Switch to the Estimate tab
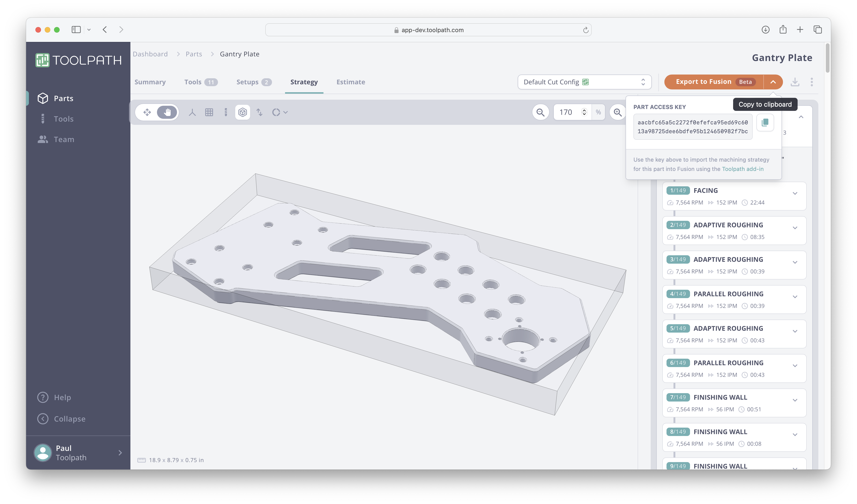Screen dimensions: 857x504 351,82
